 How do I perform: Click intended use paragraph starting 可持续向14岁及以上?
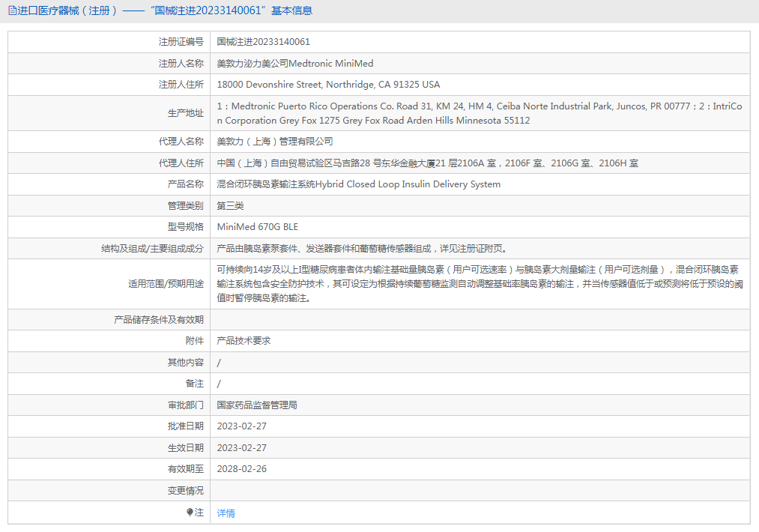point(480,284)
